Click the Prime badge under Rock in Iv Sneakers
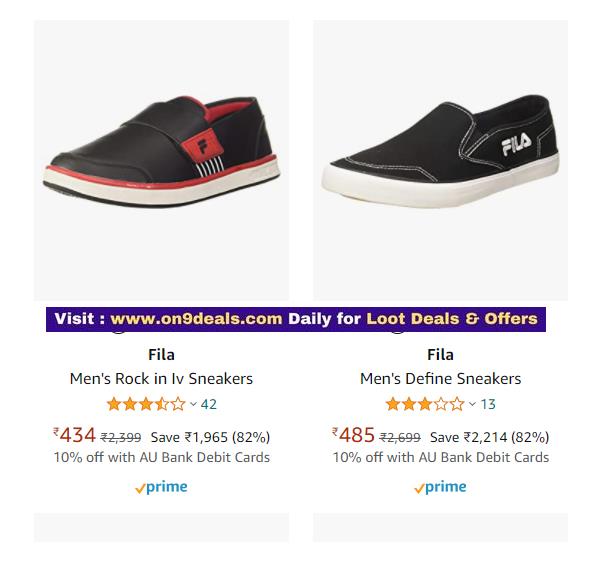The width and height of the screenshot is (601, 562). 161,487
